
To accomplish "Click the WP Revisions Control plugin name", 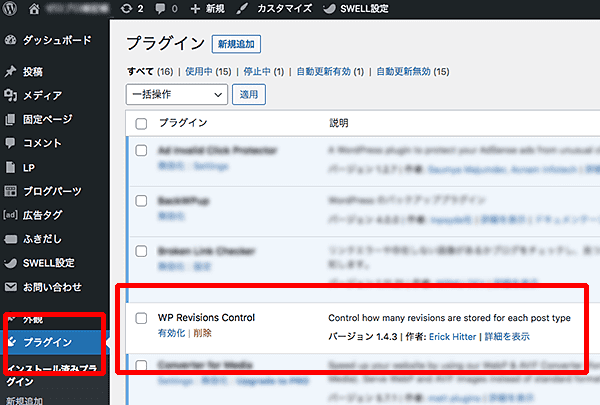I will point(206,317).
